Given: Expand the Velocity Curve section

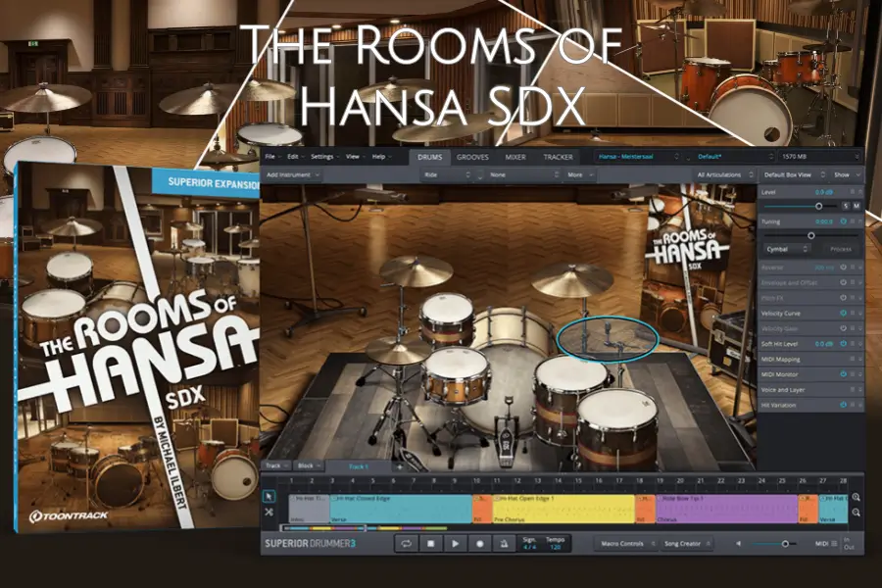Looking at the screenshot, I should point(859,313).
